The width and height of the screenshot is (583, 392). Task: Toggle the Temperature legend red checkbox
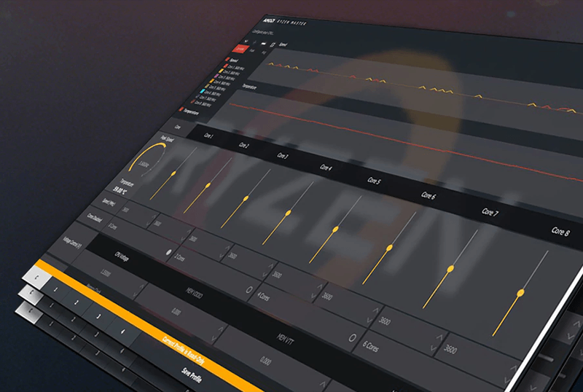tap(181, 109)
